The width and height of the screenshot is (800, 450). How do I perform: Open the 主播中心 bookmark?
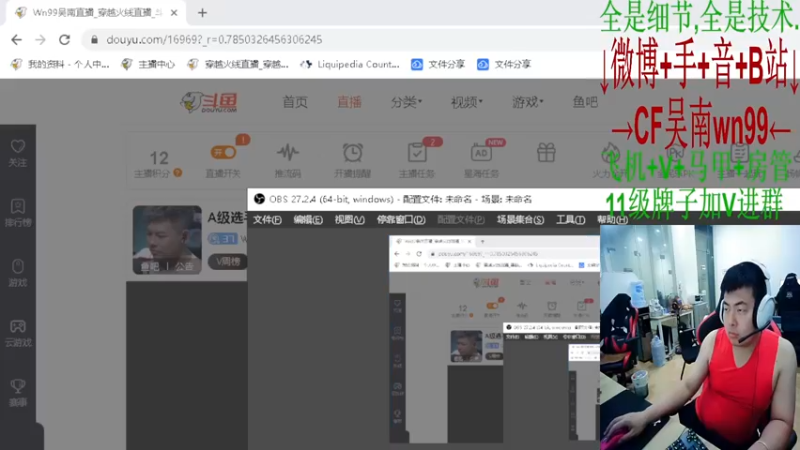click(x=148, y=64)
